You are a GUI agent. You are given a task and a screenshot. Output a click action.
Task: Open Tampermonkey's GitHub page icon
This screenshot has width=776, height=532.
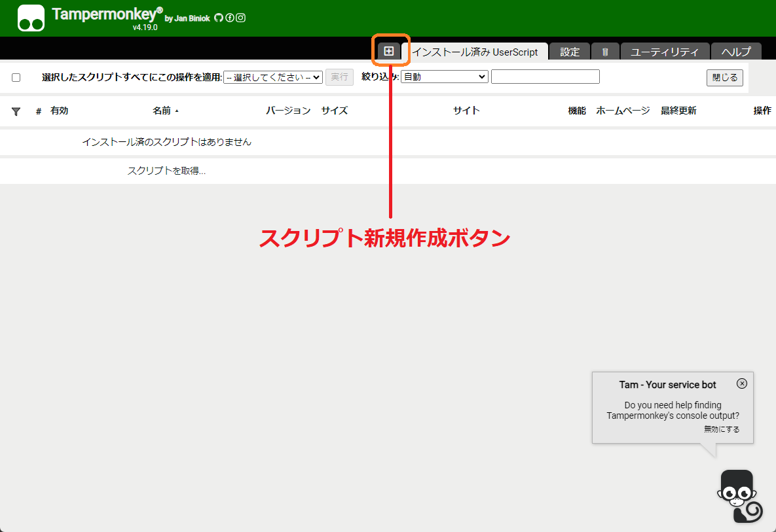click(x=217, y=18)
